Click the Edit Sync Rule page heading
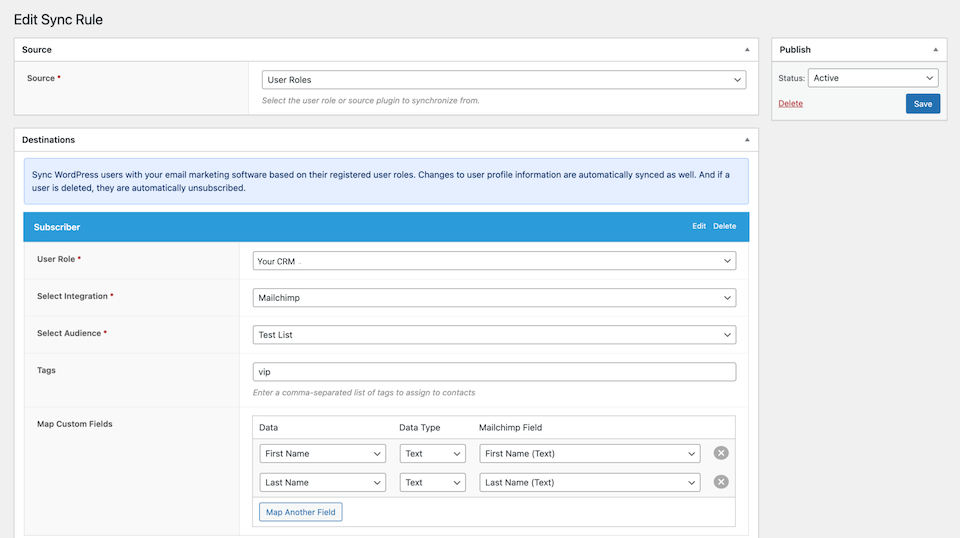Screen dimensions: 960x538 [x=58, y=20]
